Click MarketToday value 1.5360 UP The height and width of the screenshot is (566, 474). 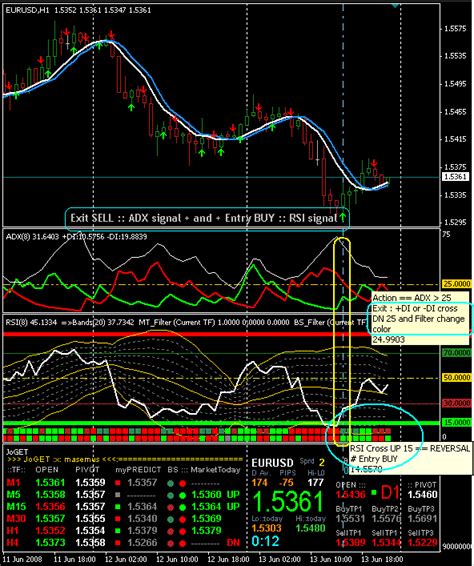pos(216,495)
